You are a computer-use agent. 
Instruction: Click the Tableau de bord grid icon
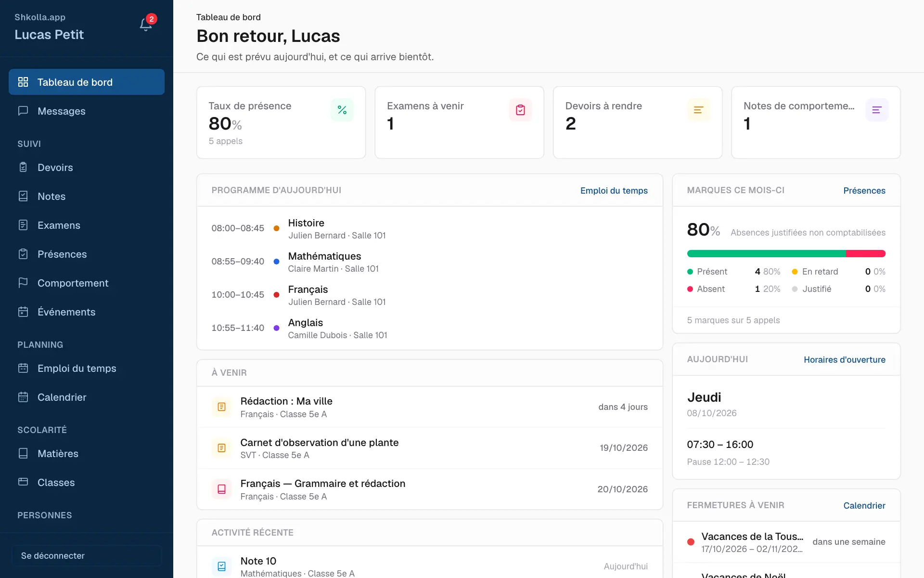coord(23,82)
